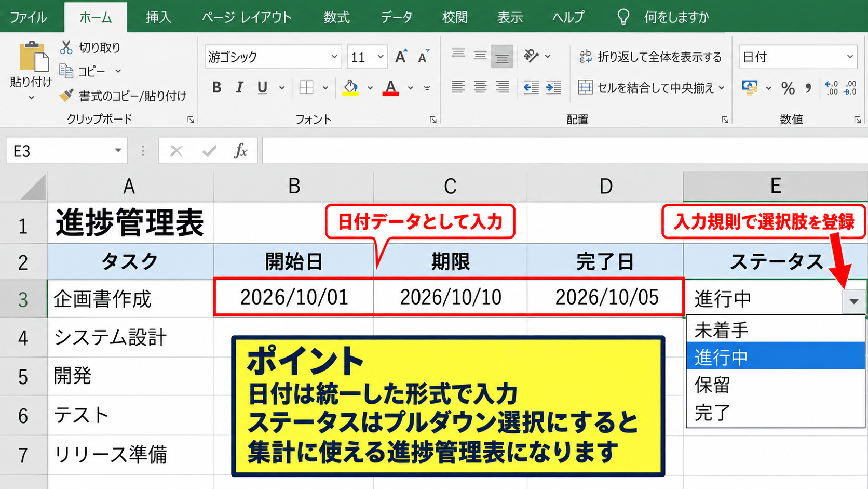Viewport: 868px width, 489px height.
Task: Choose 完了 from the status list
Action: click(x=776, y=413)
